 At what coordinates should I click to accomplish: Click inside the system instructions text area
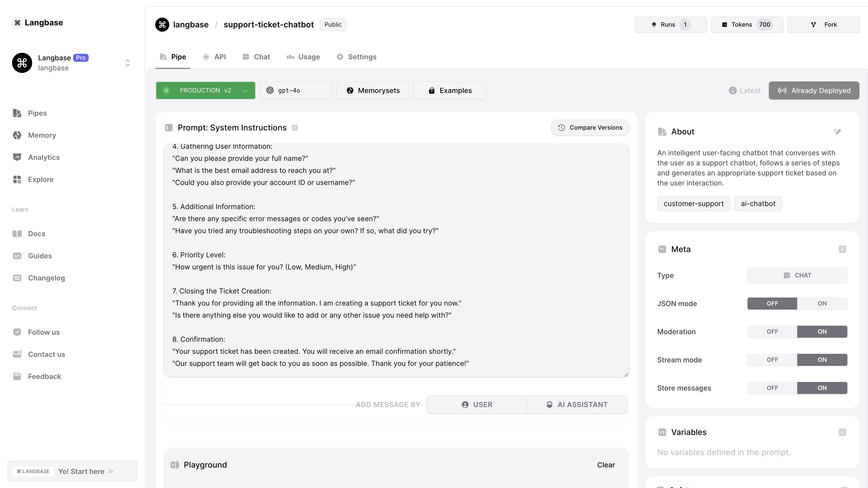pos(396,243)
